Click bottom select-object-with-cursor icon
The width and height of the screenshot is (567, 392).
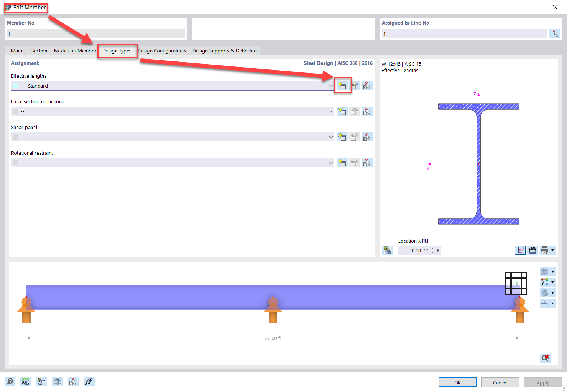click(x=73, y=381)
